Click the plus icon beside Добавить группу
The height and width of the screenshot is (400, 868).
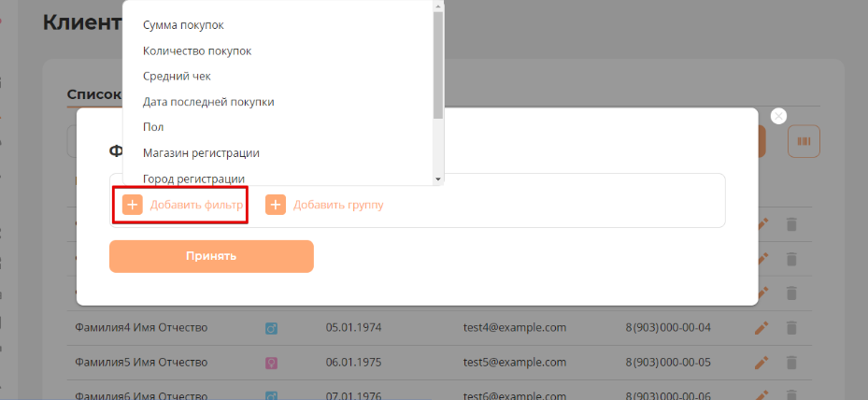point(276,205)
